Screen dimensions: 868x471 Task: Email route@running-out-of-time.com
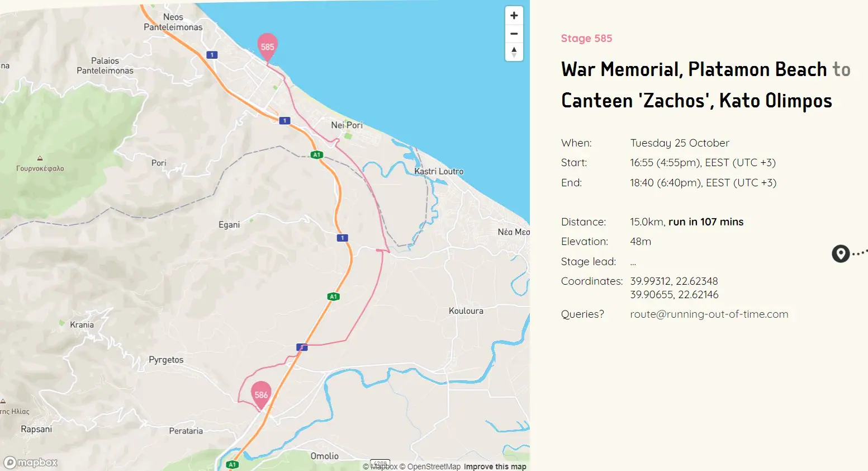(x=709, y=314)
